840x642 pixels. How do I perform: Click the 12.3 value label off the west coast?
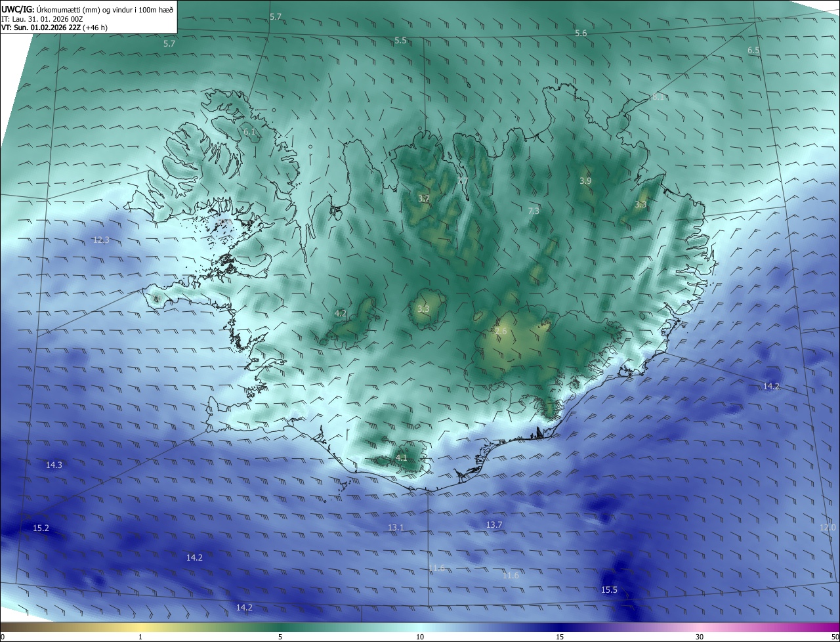pos(101,240)
